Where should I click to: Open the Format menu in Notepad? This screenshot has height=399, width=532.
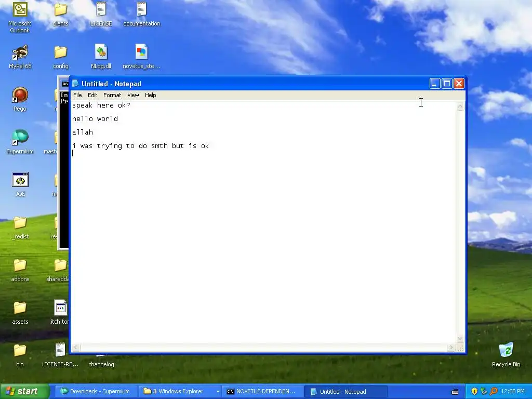(112, 96)
